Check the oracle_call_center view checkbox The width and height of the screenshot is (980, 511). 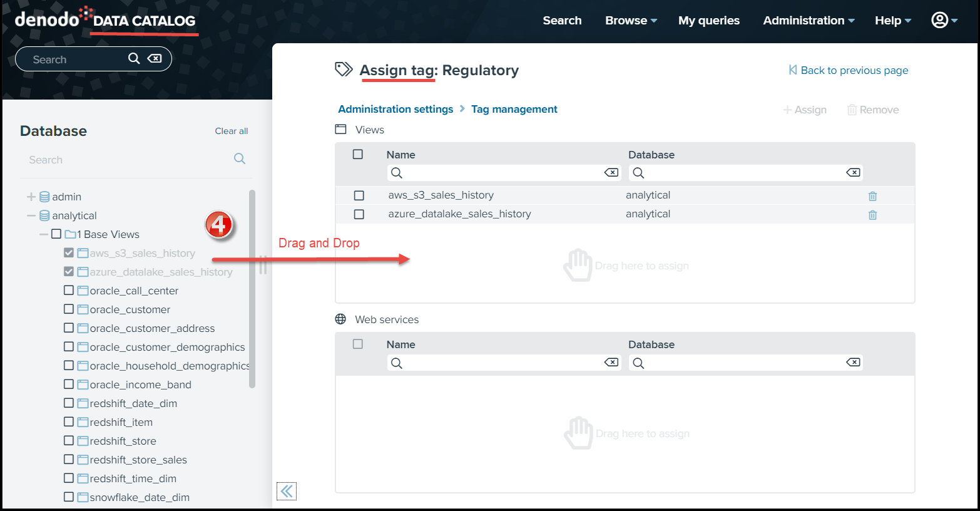[69, 290]
